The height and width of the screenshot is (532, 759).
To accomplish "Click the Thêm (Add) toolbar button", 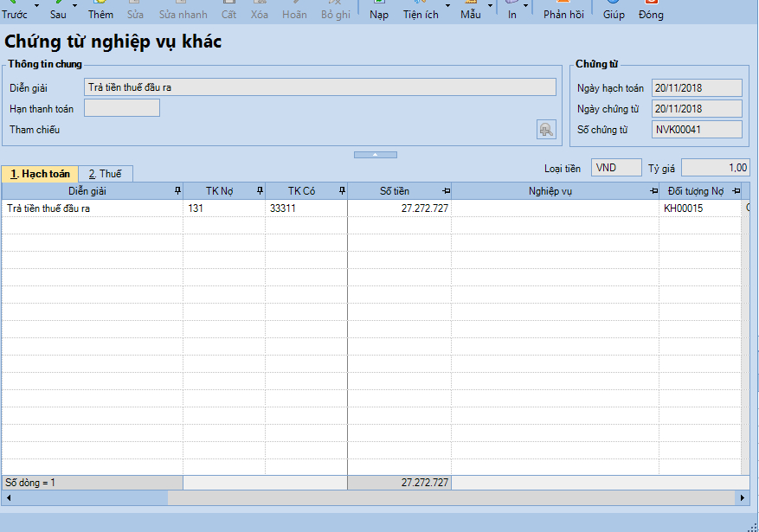I will point(100,10).
